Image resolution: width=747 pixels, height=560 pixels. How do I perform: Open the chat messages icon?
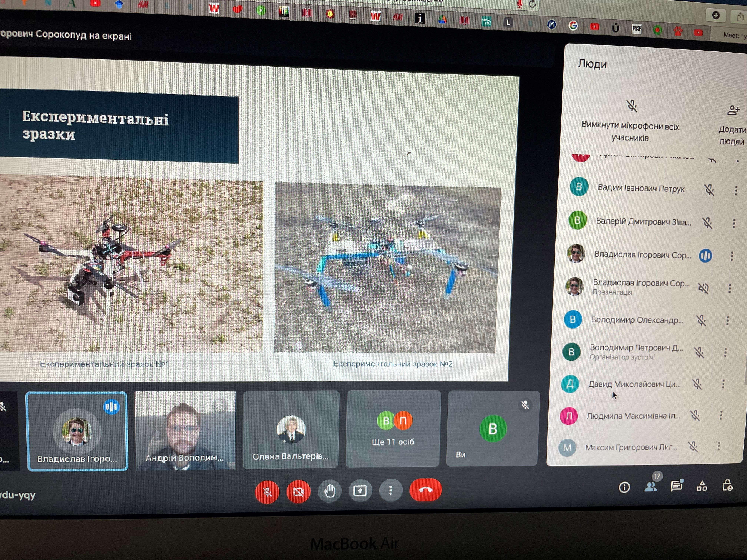tap(676, 486)
